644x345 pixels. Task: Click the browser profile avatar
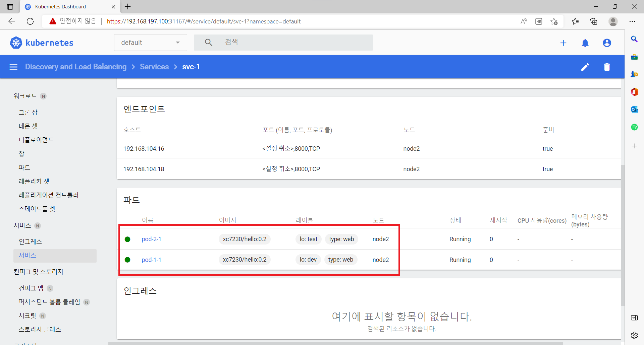point(613,21)
